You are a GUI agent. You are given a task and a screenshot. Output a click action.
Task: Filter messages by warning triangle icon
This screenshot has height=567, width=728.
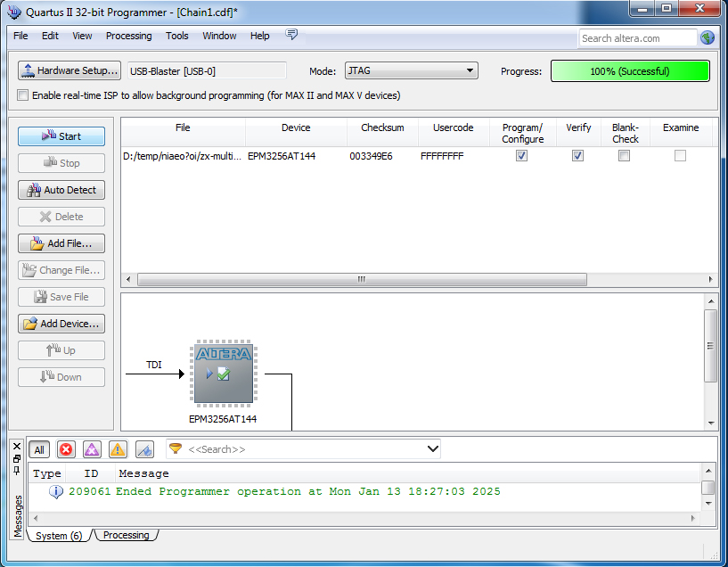118,449
